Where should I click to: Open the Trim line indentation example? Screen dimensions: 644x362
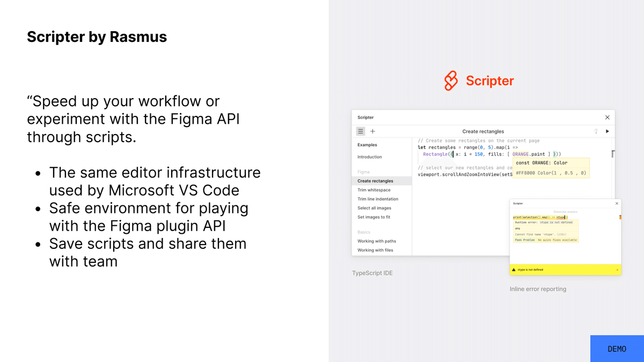point(377,198)
